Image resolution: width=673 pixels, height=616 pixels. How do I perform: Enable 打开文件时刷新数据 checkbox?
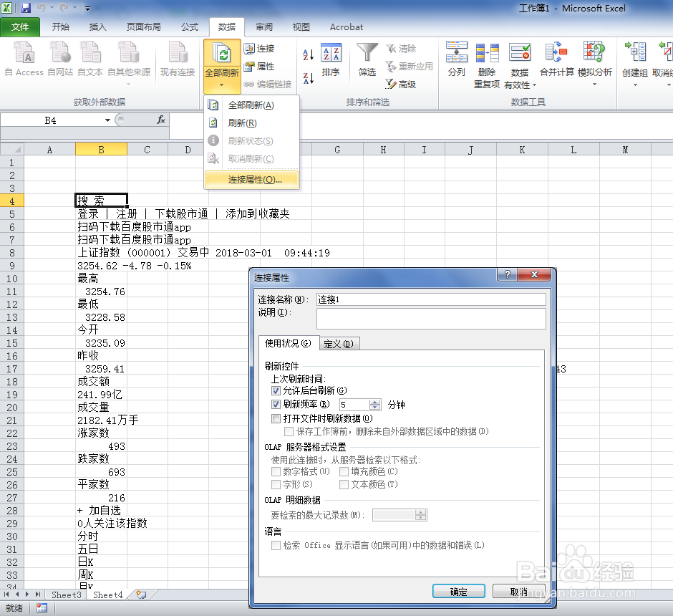(x=276, y=418)
